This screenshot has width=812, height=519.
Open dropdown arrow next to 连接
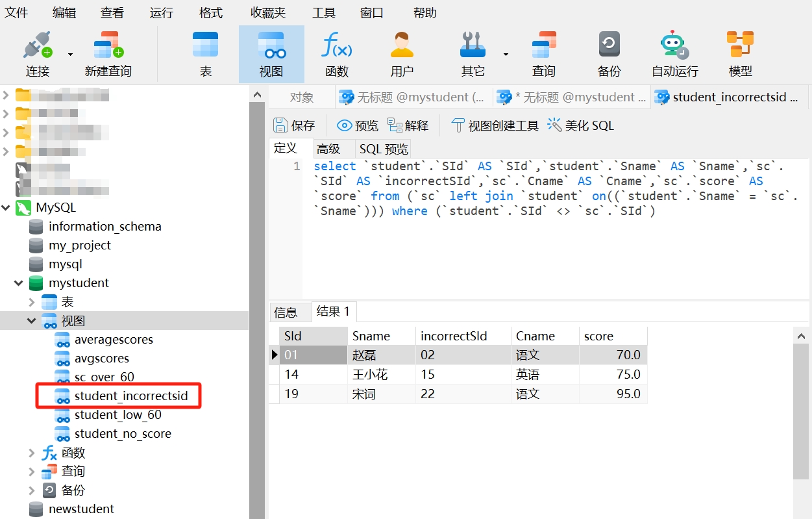70,55
